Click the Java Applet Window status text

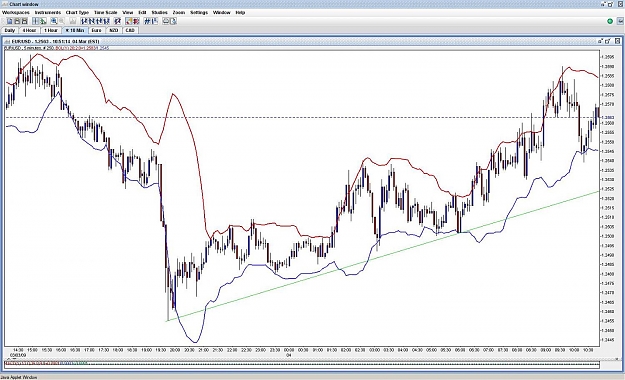[x=19, y=377]
